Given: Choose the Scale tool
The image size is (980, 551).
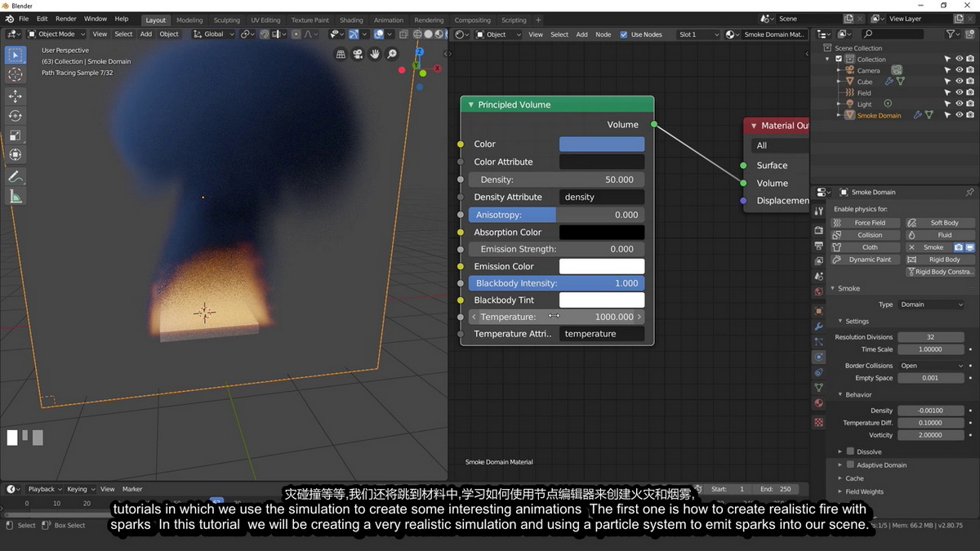Looking at the screenshot, I should (x=16, y=136).
